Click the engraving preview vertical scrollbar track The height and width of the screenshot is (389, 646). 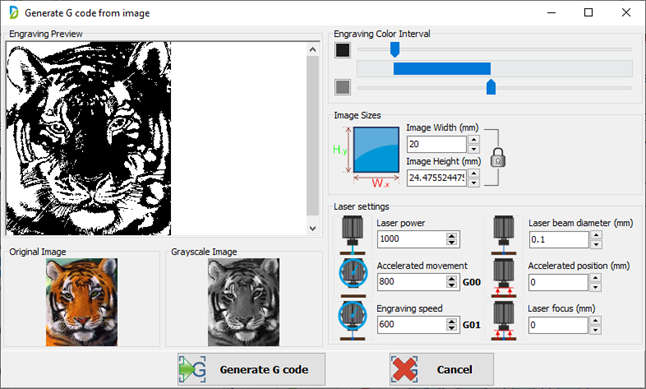313,136
